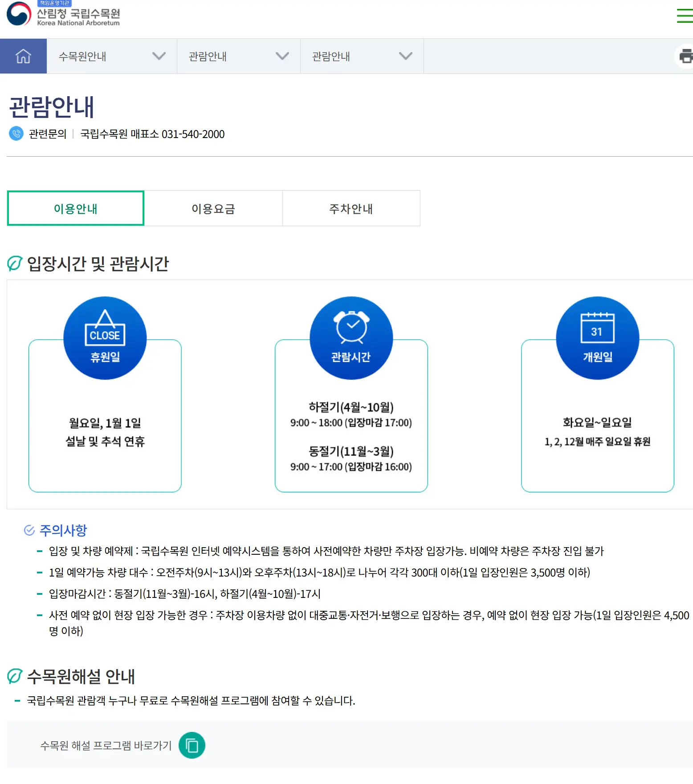Viewport: 693px width, 784px height.
Task: Click leaf icon beside 수목원해설 안내
Action: pos(15,676)
